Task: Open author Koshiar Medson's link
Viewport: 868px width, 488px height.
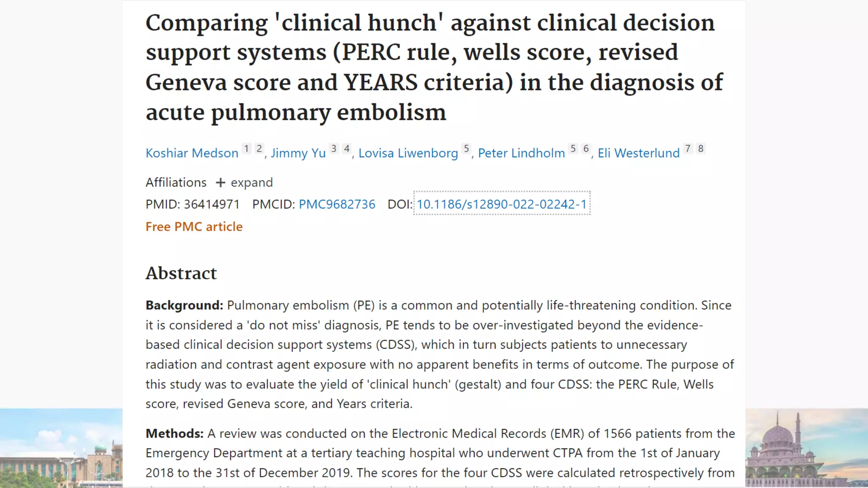Action: pyautogui.click(x=192, y=153)
